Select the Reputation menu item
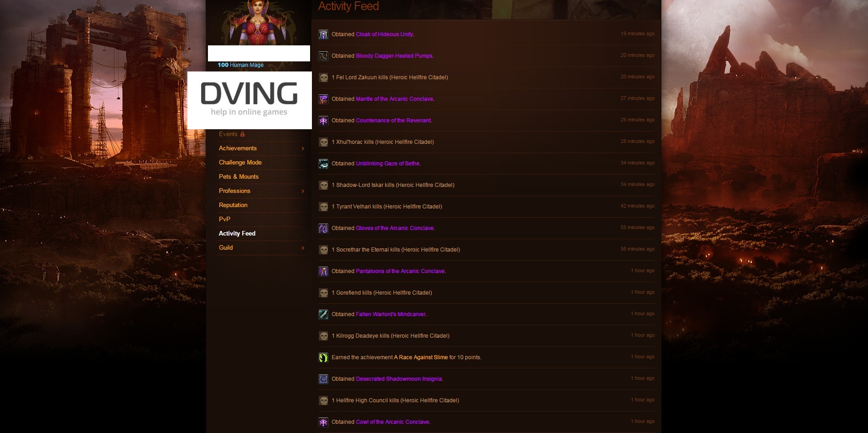The height and width of the screenshot is (433, 868). click(x=233, y=205)
